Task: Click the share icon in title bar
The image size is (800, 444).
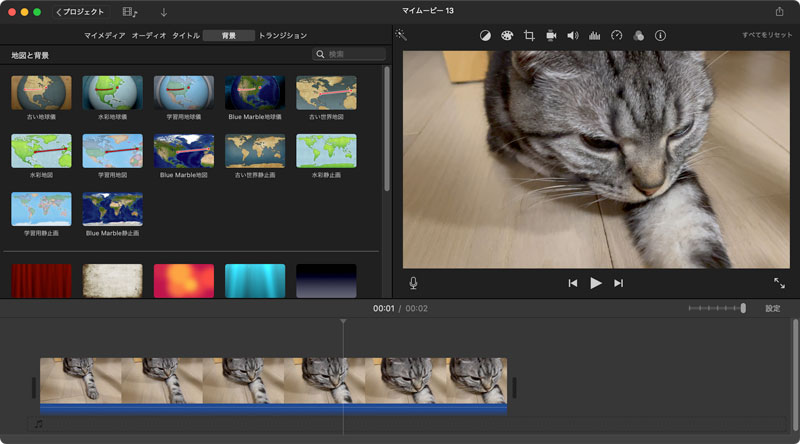Action: 779,11
